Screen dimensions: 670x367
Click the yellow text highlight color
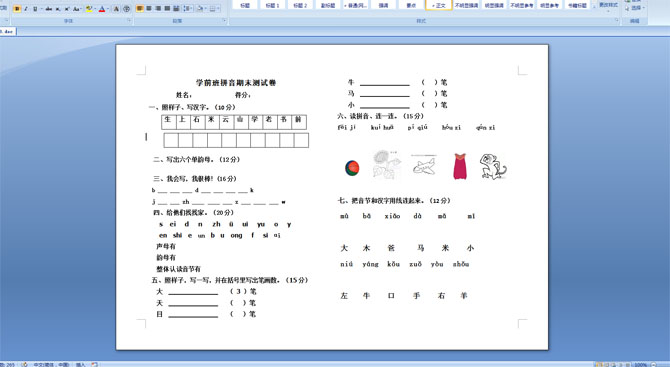coord(89,9)
